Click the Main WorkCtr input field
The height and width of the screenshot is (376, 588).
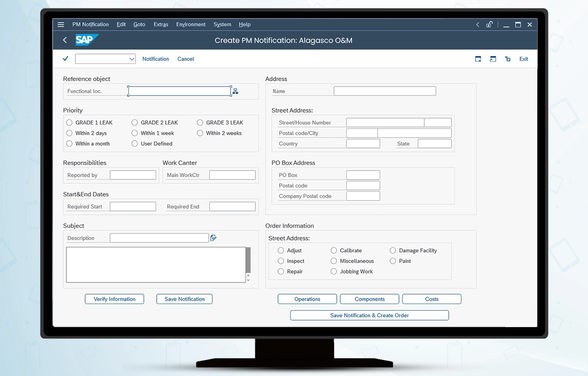tap(232, 175)
